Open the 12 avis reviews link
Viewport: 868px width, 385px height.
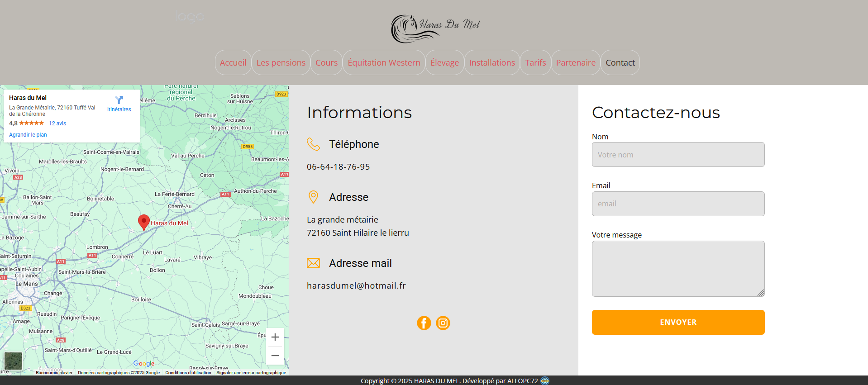click(x=57, y=124)
